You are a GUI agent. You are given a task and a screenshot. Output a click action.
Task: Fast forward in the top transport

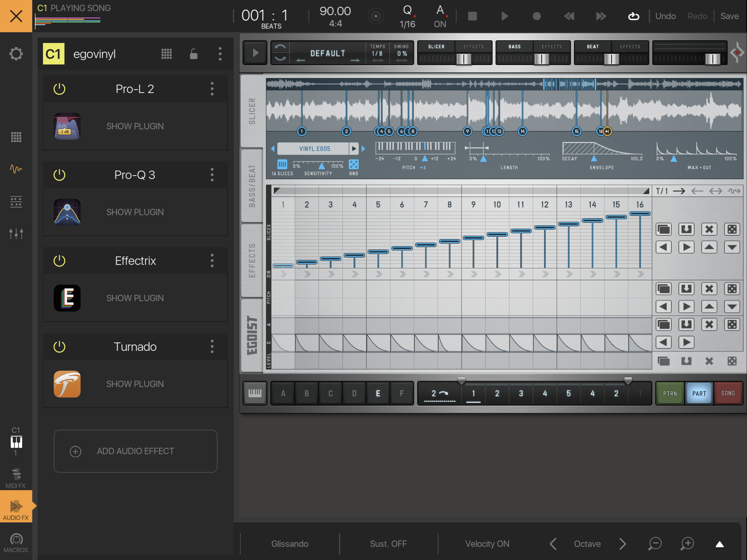601,16
